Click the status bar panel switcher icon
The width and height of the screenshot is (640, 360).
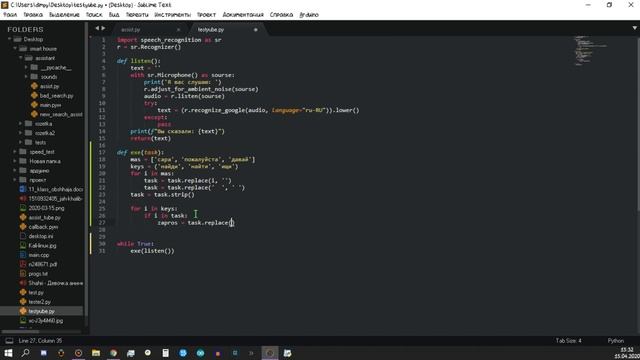(9, 340)
